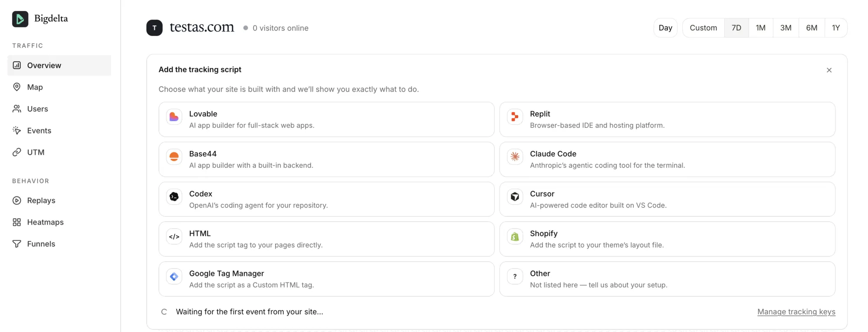
Task: Click the Replays play-circle icon
Action: [x=17, y=200]
